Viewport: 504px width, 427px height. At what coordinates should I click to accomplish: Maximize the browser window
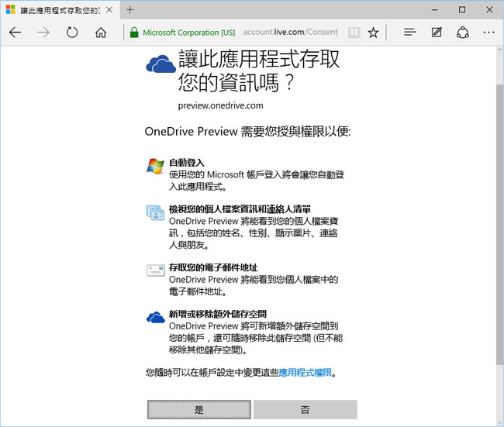(462, 9)
